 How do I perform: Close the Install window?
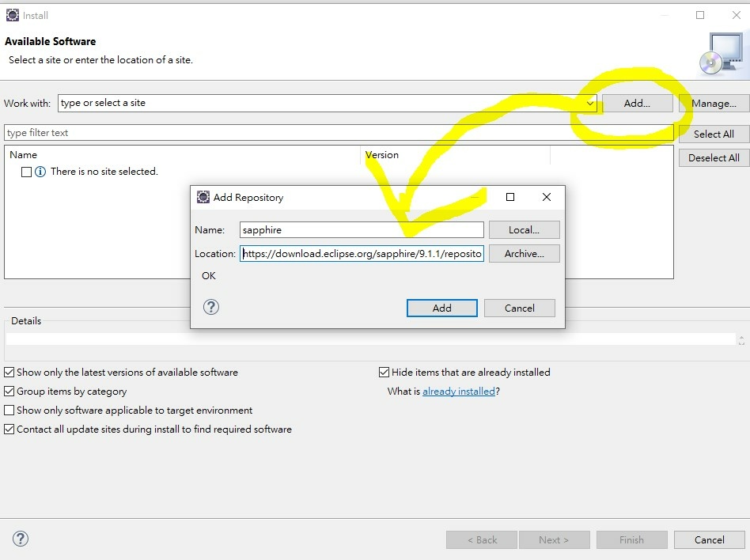click(x=737, y=15)
